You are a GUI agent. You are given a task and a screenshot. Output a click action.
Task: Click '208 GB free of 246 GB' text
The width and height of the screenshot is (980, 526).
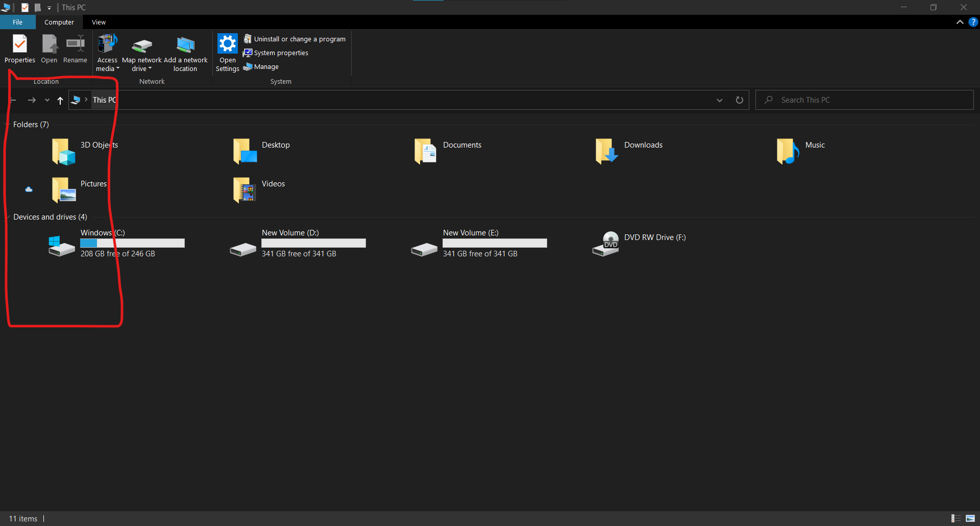(118, 254)
